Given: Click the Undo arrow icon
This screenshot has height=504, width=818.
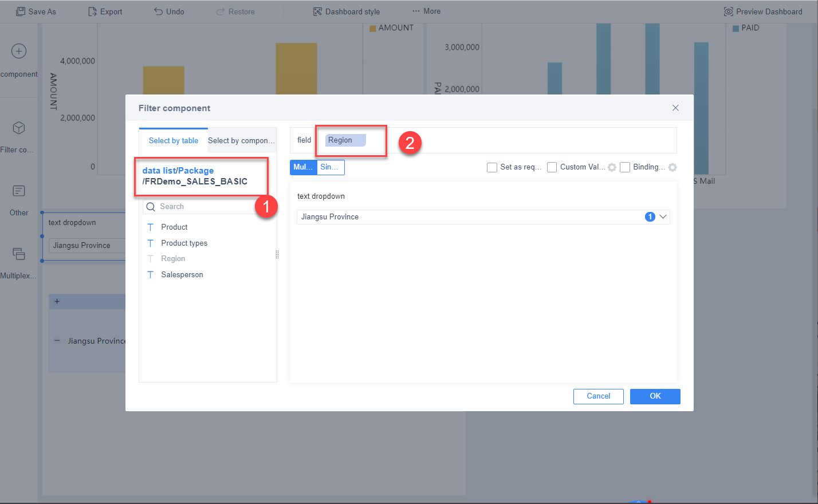Looking at the screenshot, I should click(159, 11).
